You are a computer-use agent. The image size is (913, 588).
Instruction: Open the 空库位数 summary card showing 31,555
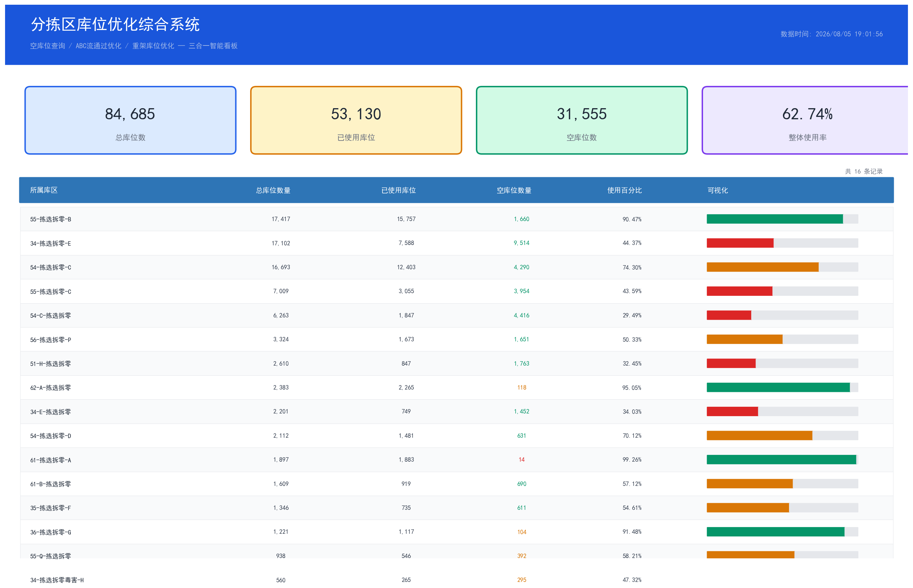pos(582,120)
